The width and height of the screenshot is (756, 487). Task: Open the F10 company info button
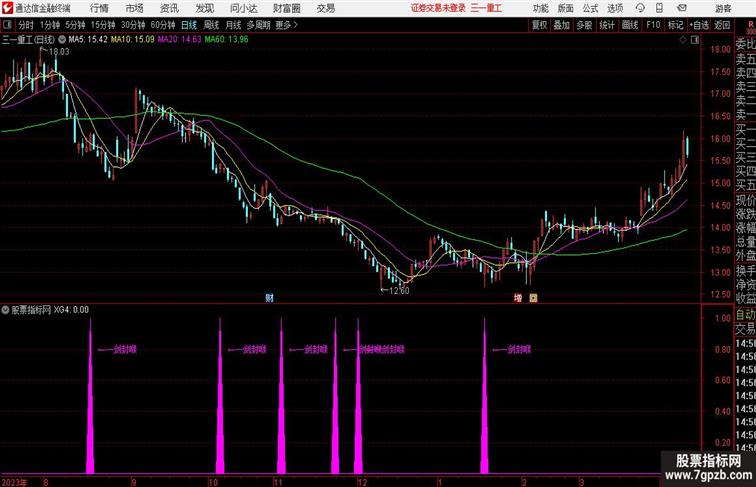click(653, 25)
